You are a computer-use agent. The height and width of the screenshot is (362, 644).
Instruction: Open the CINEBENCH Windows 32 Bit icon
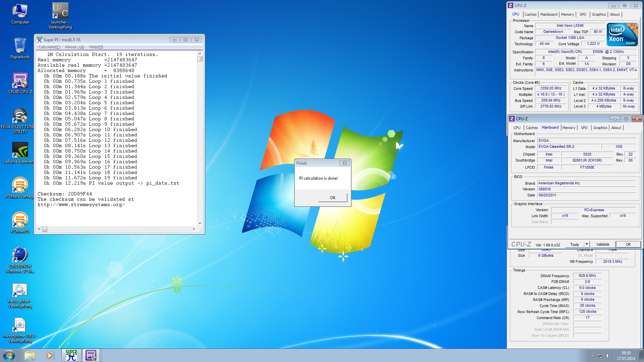pos(20,260)
